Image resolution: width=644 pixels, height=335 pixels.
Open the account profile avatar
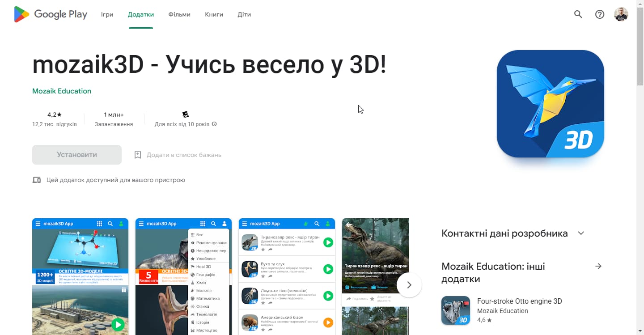[x=621, y=14]
